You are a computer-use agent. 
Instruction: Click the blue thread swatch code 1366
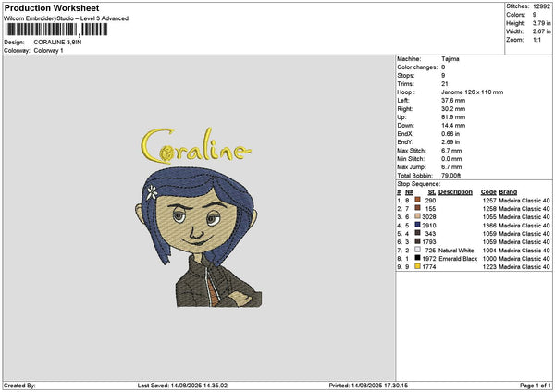(418, 225)
